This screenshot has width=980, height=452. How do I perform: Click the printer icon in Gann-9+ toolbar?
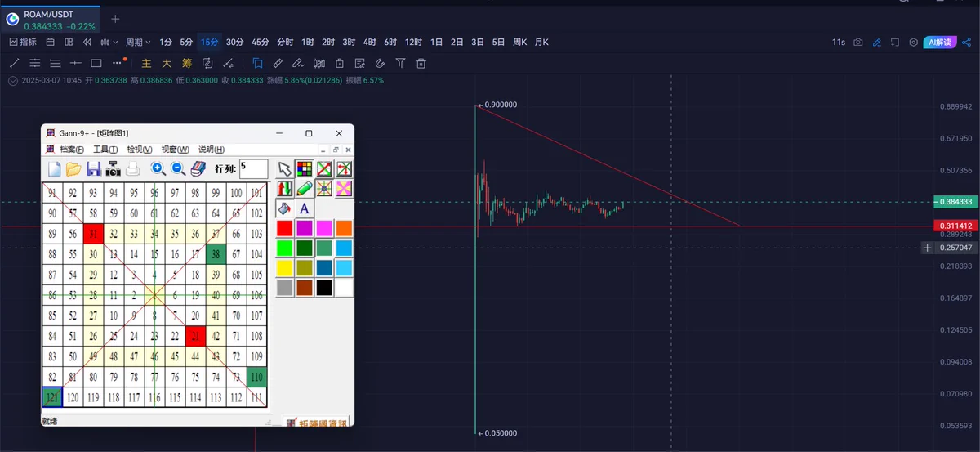(x=132, y=169)
